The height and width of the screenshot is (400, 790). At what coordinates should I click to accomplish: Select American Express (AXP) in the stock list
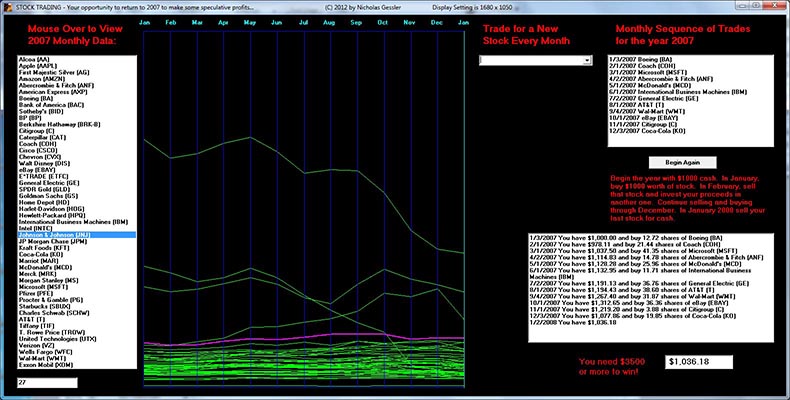77,92
